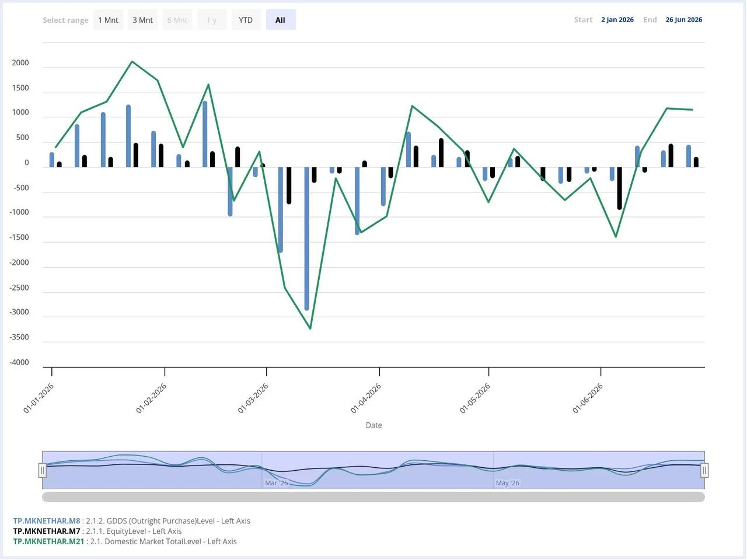Click the navigator overview at May '26
Image resolution: width=747 pixels, height=560 pixels.
507,483
